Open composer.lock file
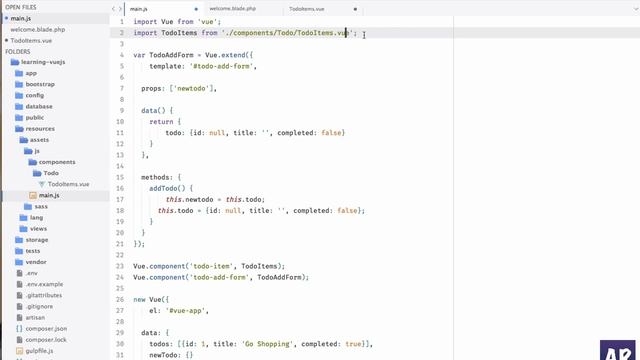 click(x=46, y=340)
